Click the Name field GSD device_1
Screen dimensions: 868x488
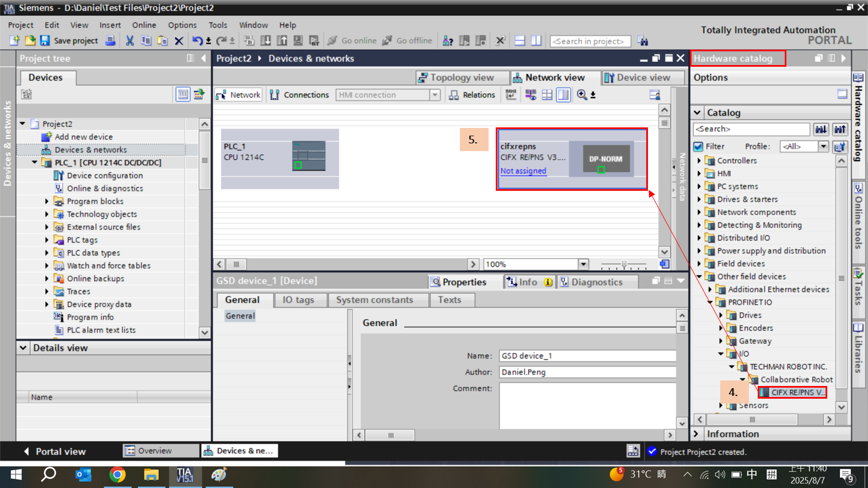pos(588,356)
